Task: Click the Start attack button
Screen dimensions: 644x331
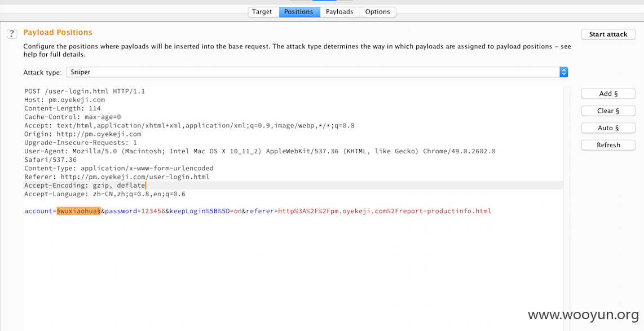Action: coord(608,34)
